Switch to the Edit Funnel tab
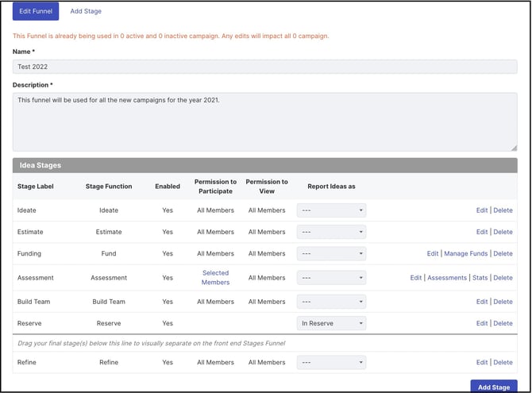This screenshot has height=393, width=532. pyautogui.click(x=36, y=11)
